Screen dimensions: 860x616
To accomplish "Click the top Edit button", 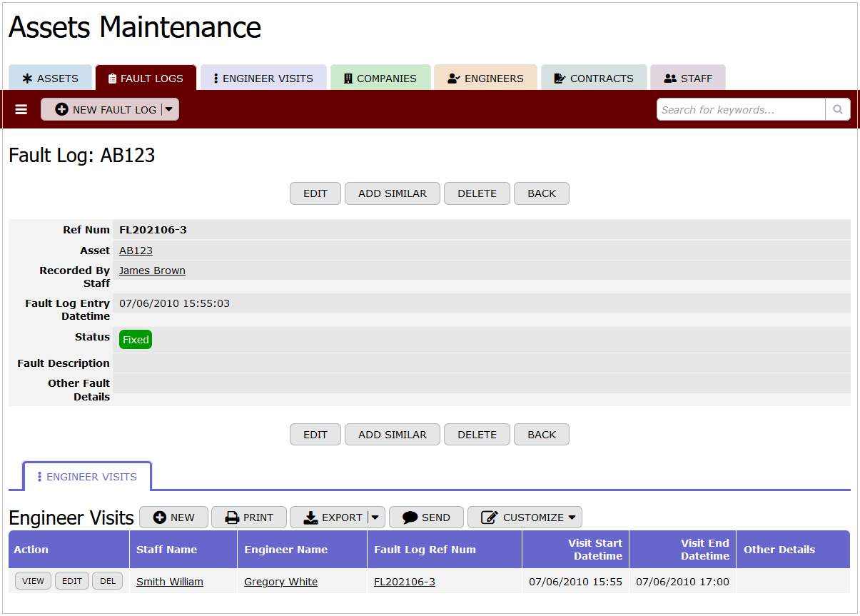I will point(315,193).
